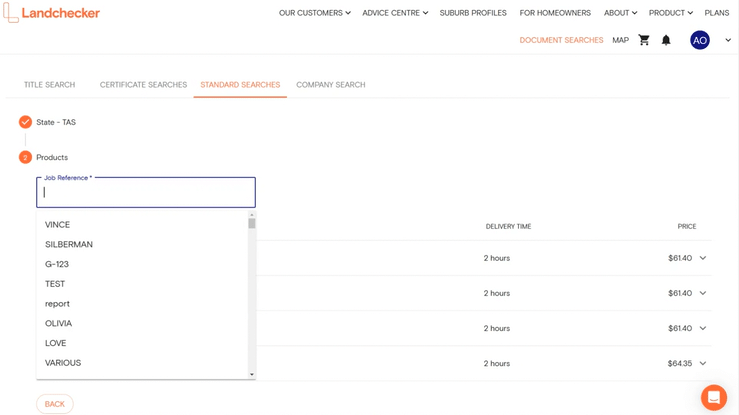
Task: Click the AO user avatar
Action: tap(700, 40)
